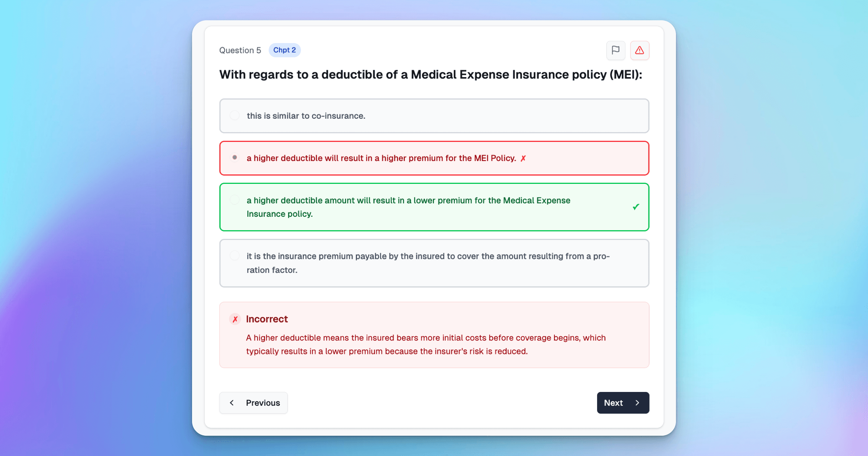Click the green checkmark on the correct answer
Screen dimensions: 868x456
pos(635,207)
